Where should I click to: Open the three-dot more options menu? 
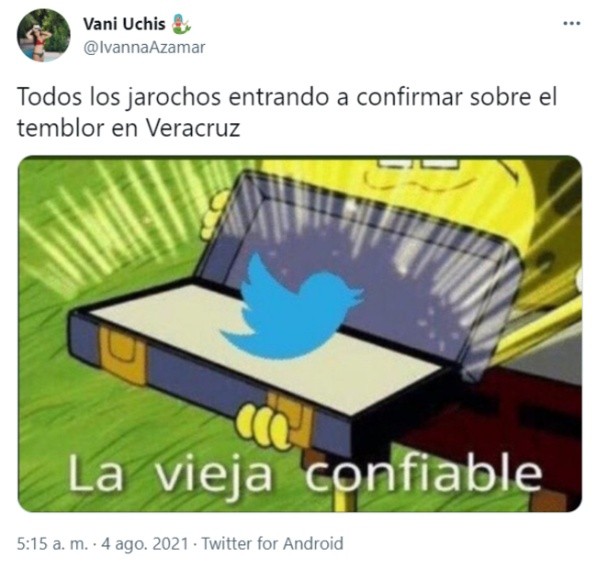pos(571,24)
